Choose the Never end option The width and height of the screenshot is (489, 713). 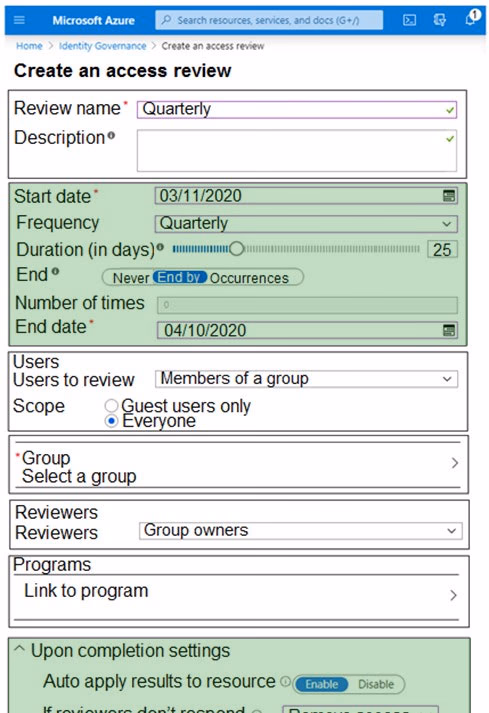point(131,278)
